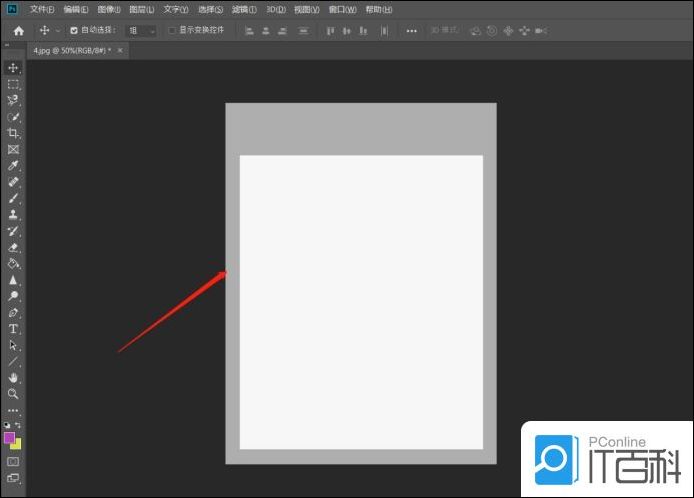Uncheck the 自动选择 checkbox
The image size is (694, 498).
click(74, 30)
